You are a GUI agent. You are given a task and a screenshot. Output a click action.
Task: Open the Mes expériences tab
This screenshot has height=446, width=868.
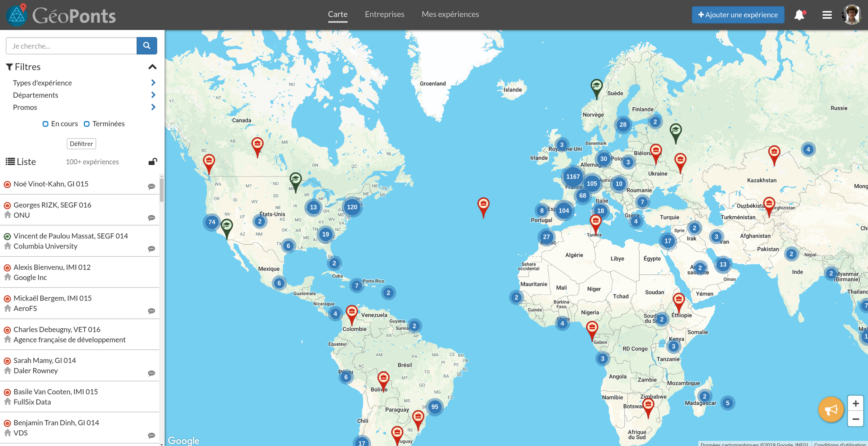pyautogui.click(x=450, y=14)
